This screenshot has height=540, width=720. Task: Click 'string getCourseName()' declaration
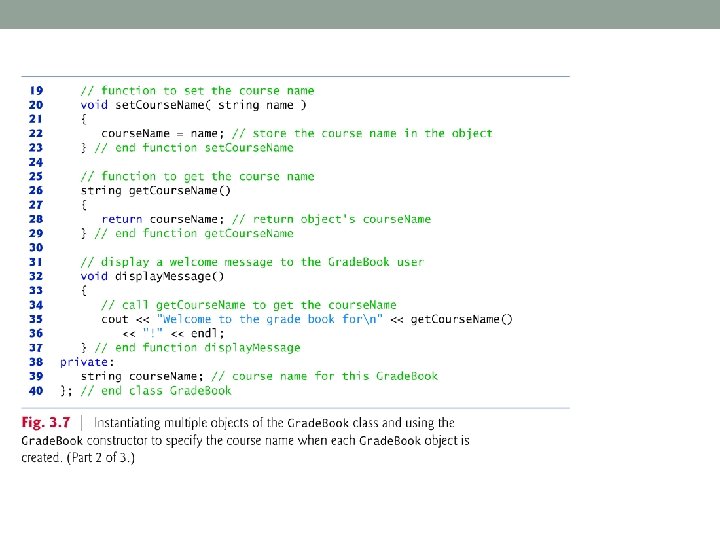tap(156, 191)
